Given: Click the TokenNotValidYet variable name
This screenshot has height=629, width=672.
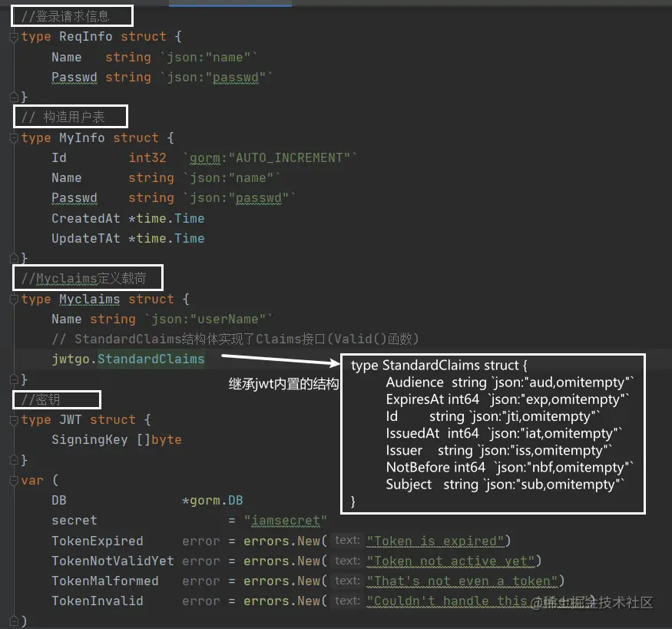Looking at the screenshot, I should [x=113, y=561].
